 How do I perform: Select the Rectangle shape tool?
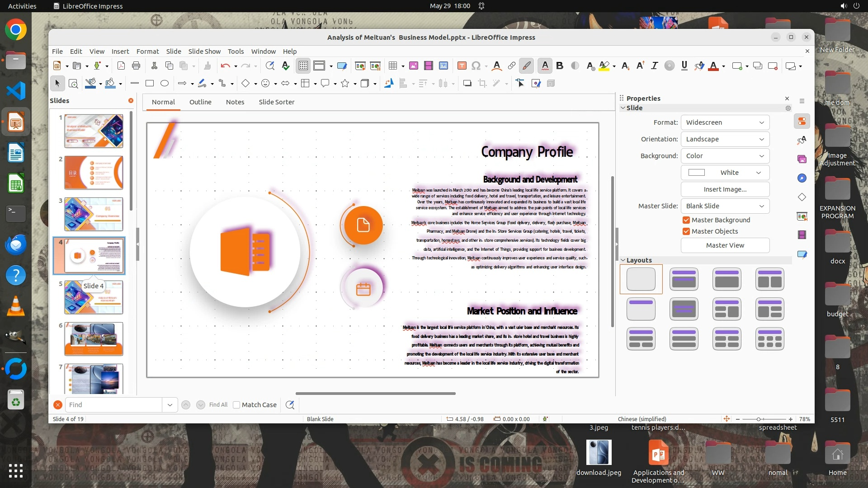tap(150, 83)
